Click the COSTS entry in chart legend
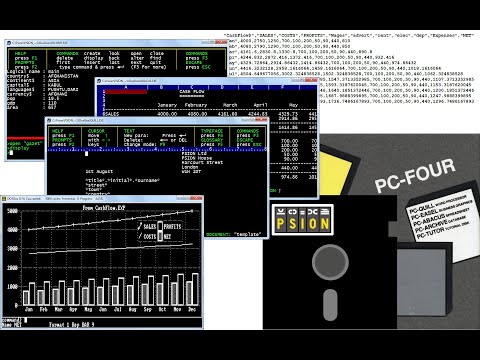The width and height of the screenshot is (480, 360). (x=147, y=236)
